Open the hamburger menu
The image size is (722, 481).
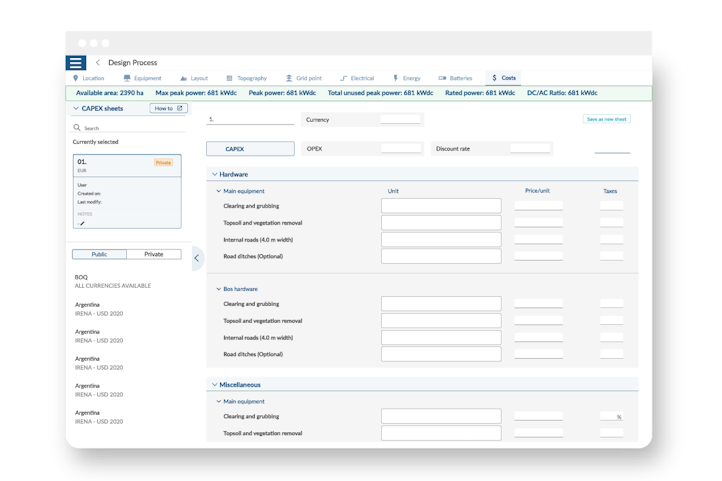point(76,63)
